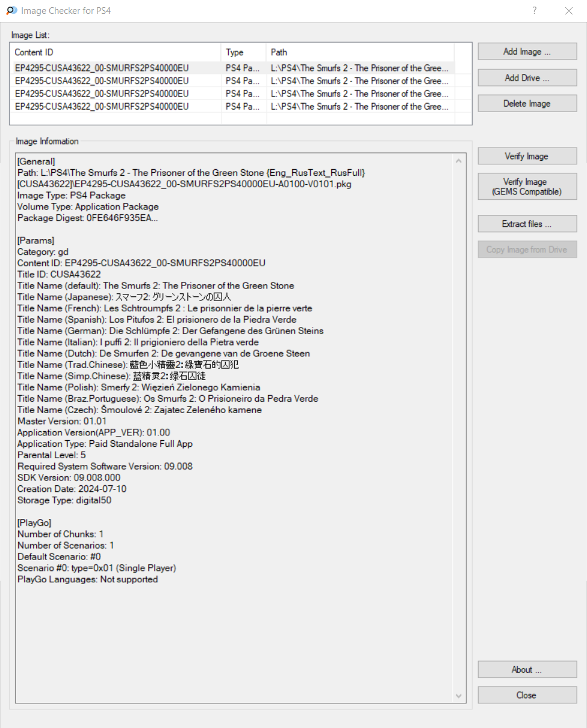Click the Storage Type: digital50 line

(x=64, y=500)
